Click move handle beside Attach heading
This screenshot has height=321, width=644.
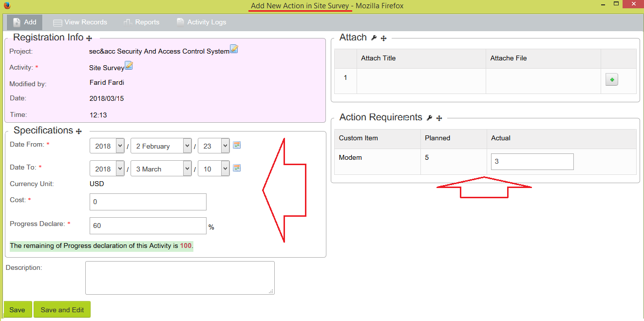[x=383, y=38]
